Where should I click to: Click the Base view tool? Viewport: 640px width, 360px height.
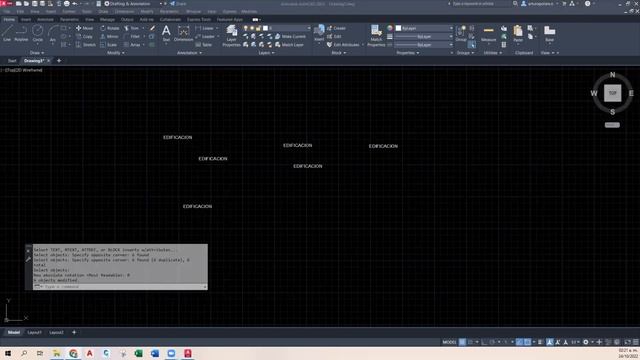(549, 34)
